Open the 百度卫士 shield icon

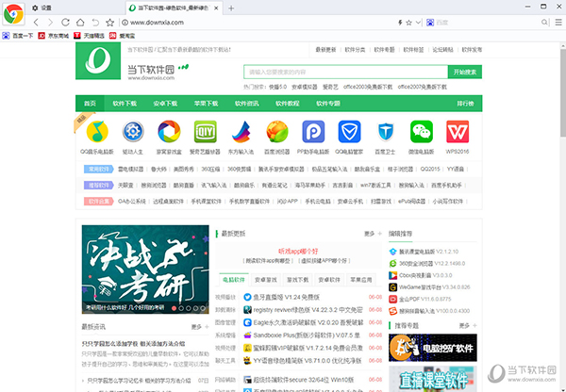point(385,132)
